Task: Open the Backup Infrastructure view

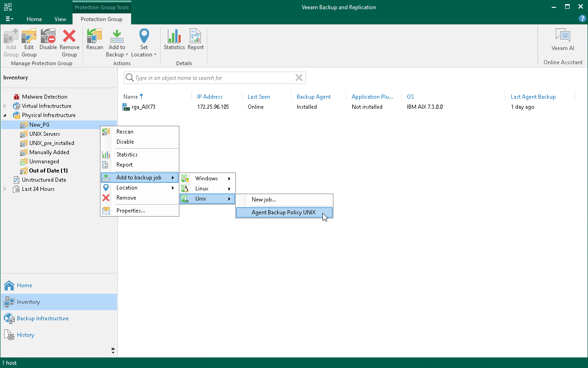Action: (x=43, y=318)
